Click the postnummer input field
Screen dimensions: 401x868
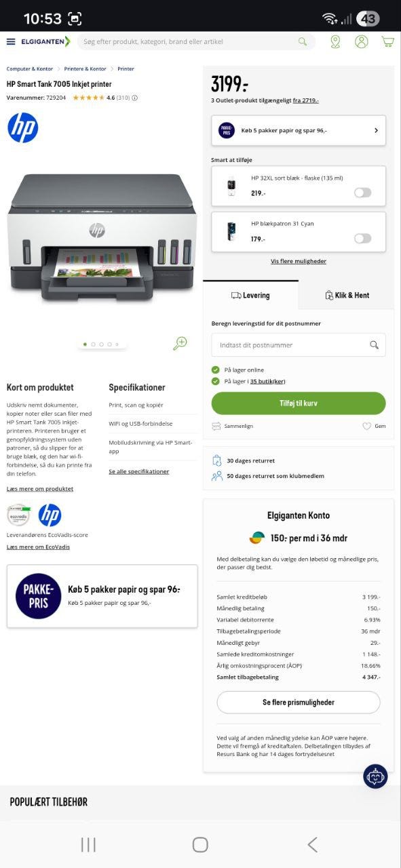point(299,344)
